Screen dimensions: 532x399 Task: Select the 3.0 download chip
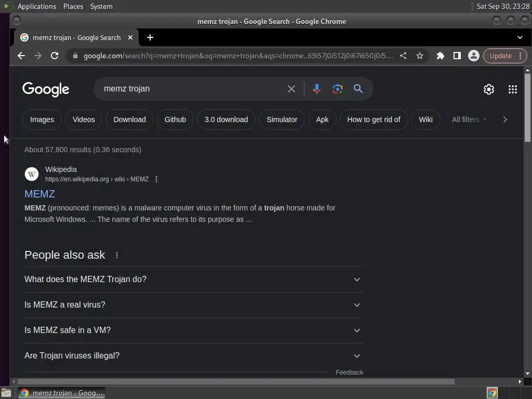point(226,119)
